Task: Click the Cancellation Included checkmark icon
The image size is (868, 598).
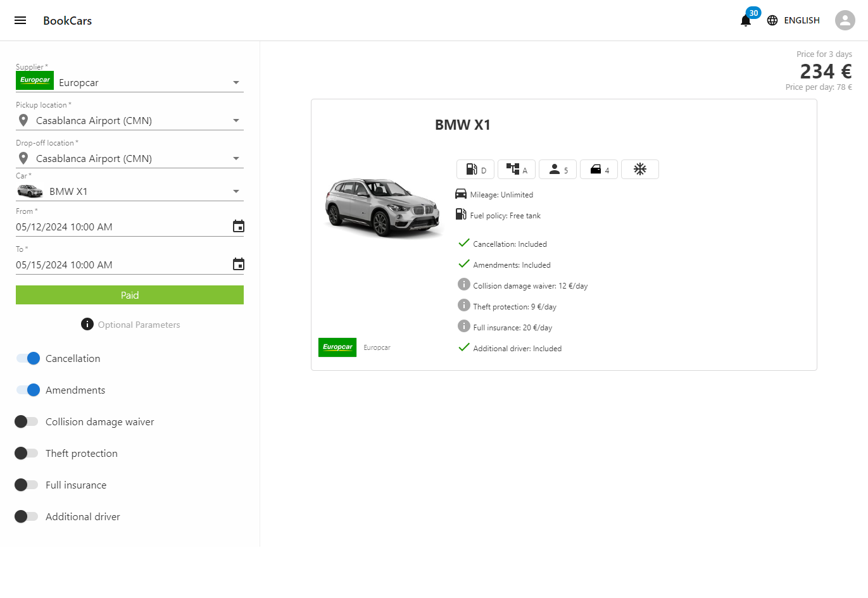Action: pos(464,243)
